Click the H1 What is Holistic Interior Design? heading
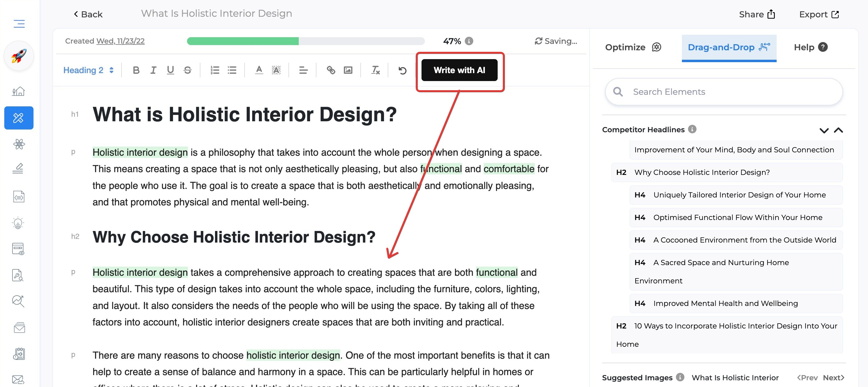Viewport: 868px width, 387px height. pyautogui.click(x=244, y=114)
